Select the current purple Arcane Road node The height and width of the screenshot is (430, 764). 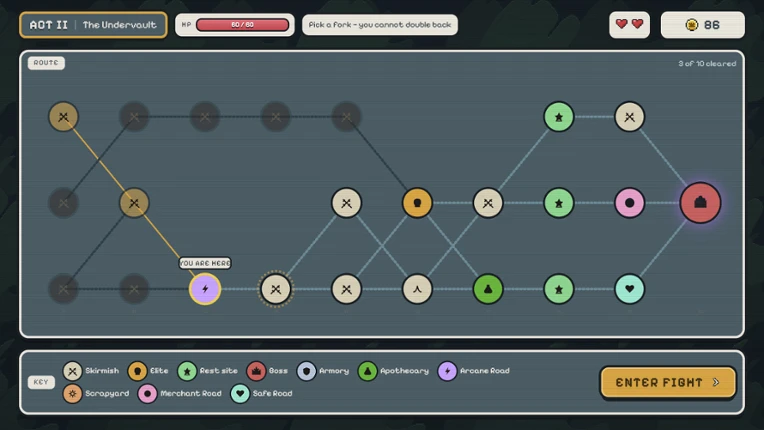(x=205, y=289)
